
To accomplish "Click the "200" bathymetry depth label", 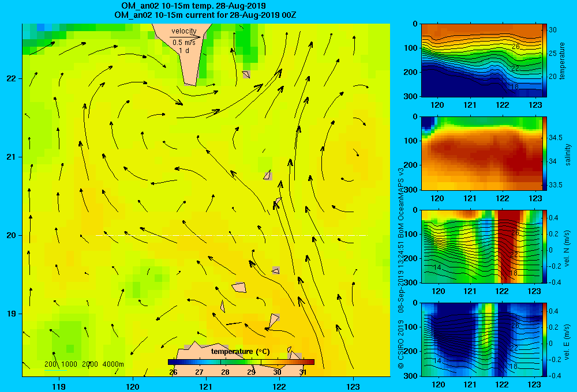I will [51, 364].
